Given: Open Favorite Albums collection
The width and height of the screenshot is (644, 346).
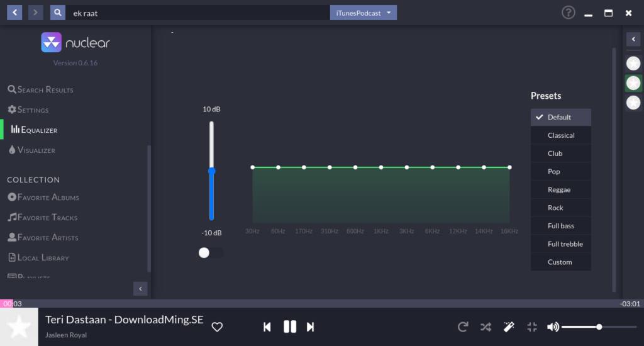Looking at the screenshot, I should point(43,198).
